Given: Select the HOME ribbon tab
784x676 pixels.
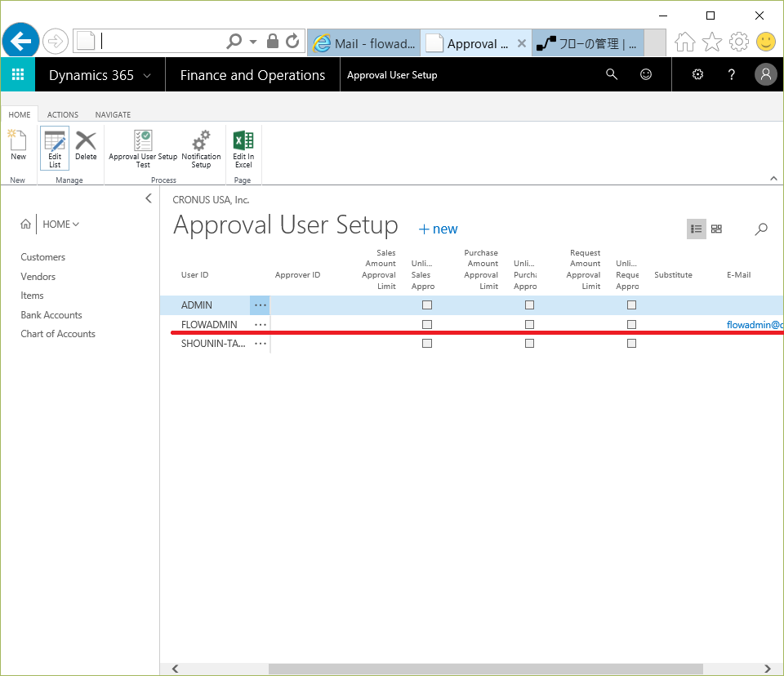Looking at the screenshot, I should point(20,114).
